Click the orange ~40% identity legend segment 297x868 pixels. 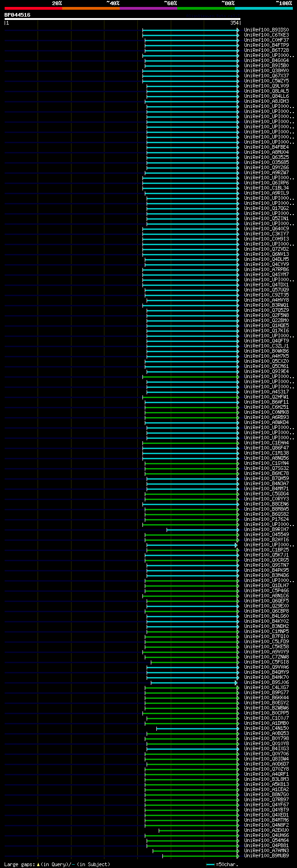click(x=90, y=8)
